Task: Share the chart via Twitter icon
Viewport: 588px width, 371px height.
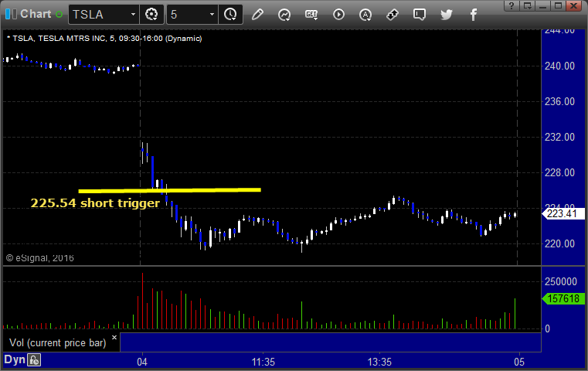Action: tap(447, 15)
